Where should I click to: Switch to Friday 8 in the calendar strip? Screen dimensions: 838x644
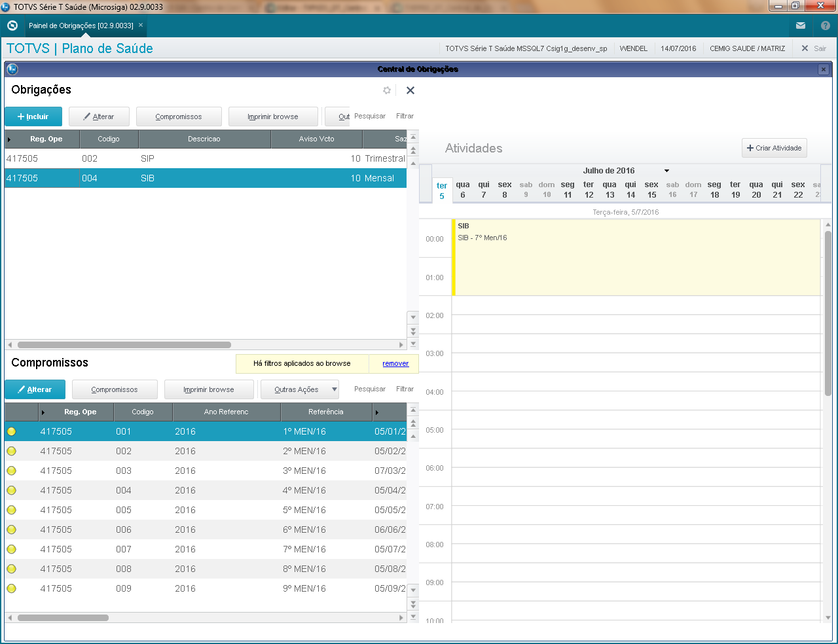(505, 190)
